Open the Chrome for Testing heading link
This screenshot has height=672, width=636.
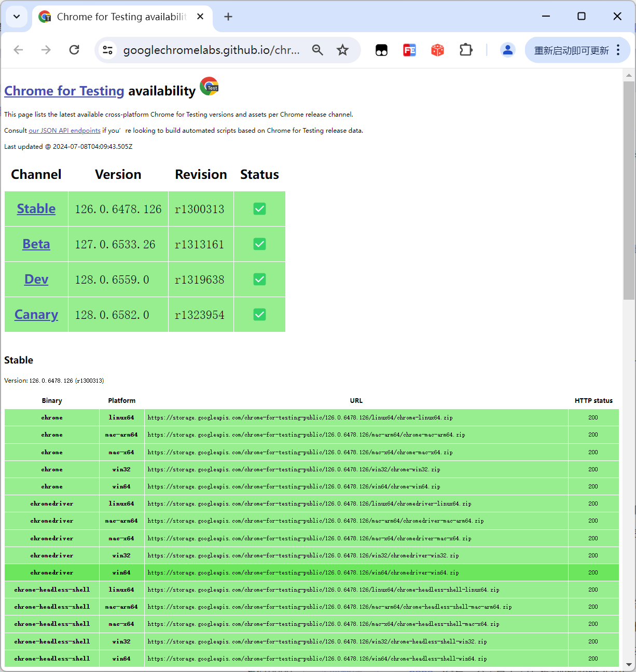point(64,91)
